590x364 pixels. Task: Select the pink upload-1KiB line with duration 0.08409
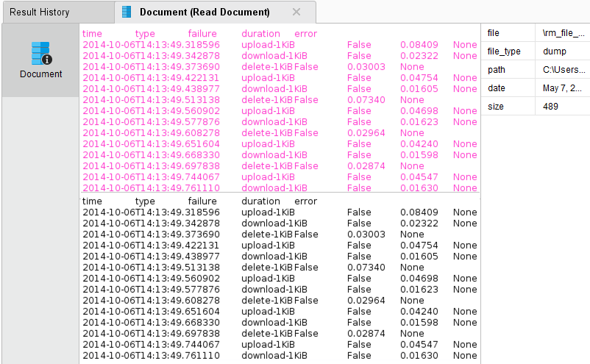coord(280,45)
